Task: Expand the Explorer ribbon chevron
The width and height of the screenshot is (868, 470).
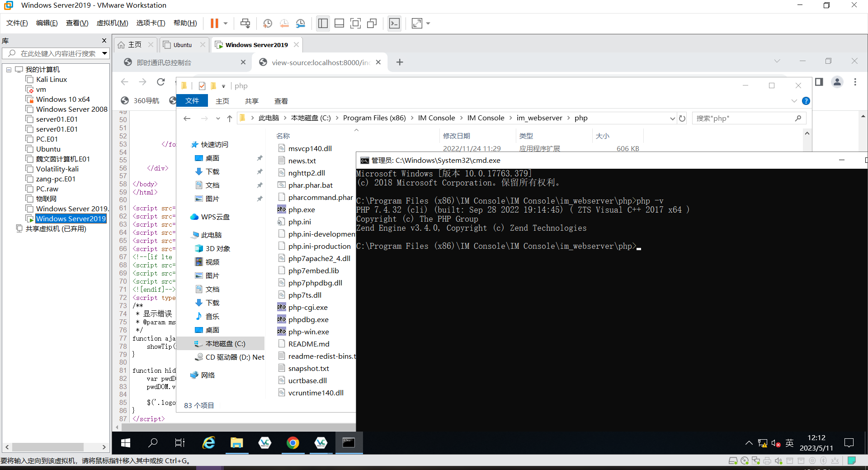Action: (794, 101)
